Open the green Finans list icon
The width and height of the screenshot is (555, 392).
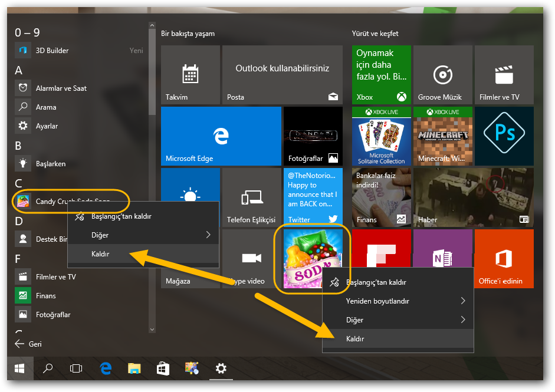pos(23,295)
